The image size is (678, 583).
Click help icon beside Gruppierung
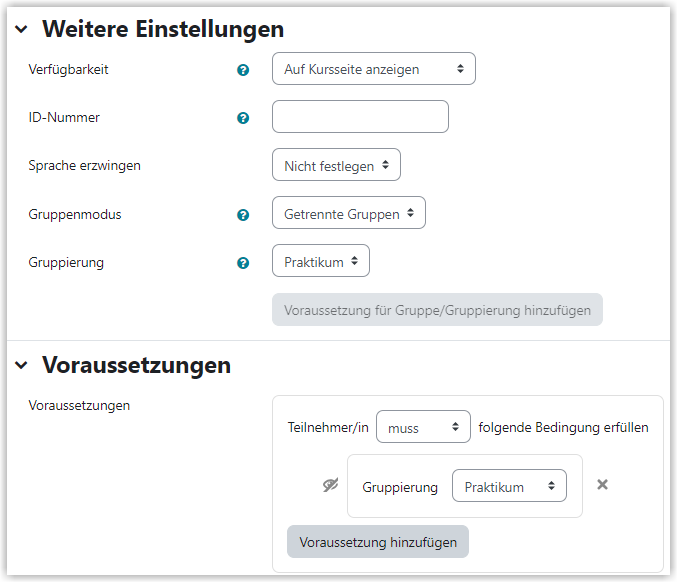click(x=243, y=263)
